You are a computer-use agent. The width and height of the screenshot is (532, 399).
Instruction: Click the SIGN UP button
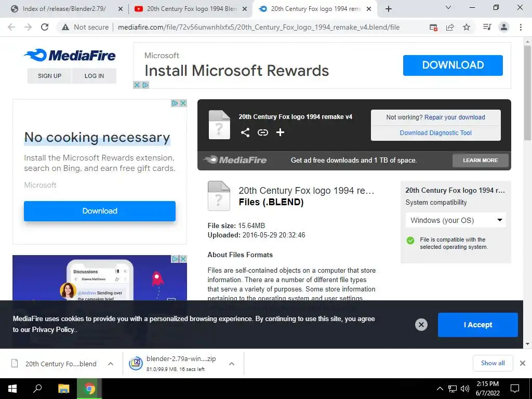tap(49, 76)
